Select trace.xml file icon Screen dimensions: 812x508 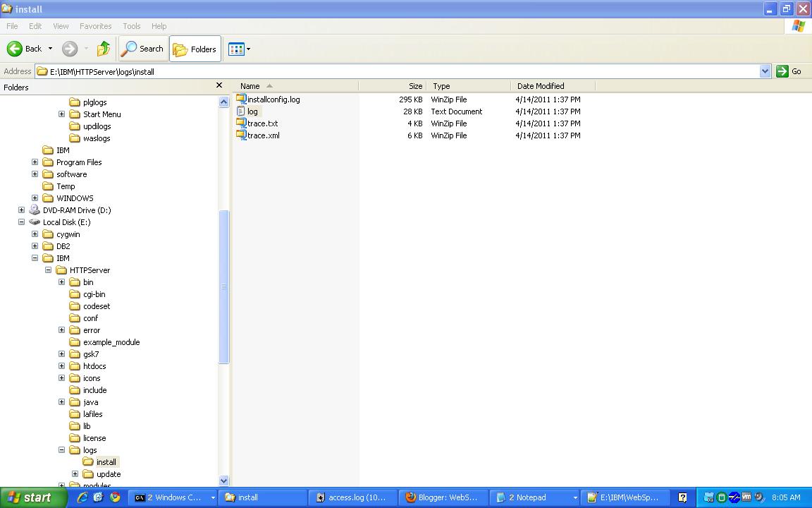pyautogui.click(x=241, y=135)
